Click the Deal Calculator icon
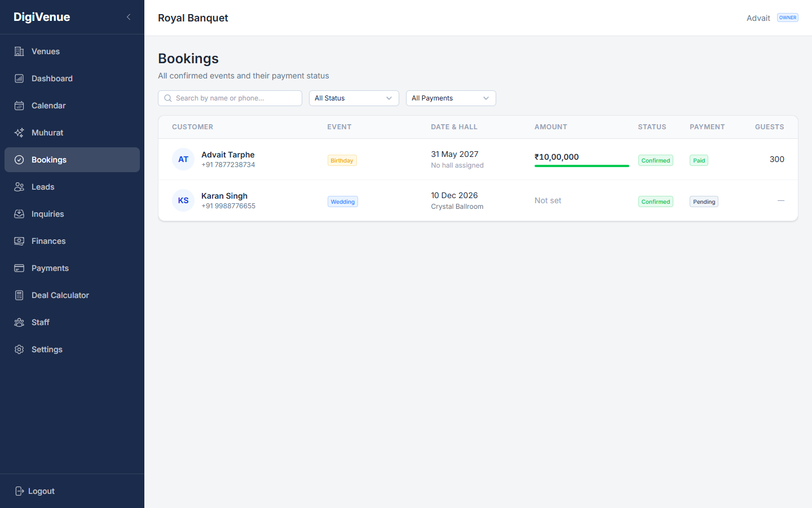Screen dimensions: 812x508 pos(19,295)
